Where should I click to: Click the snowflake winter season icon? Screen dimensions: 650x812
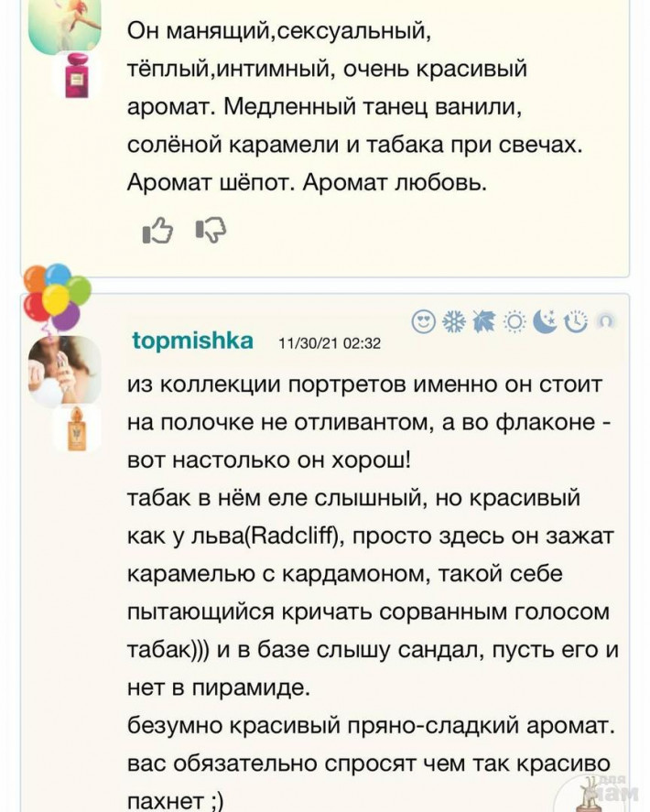453,321
